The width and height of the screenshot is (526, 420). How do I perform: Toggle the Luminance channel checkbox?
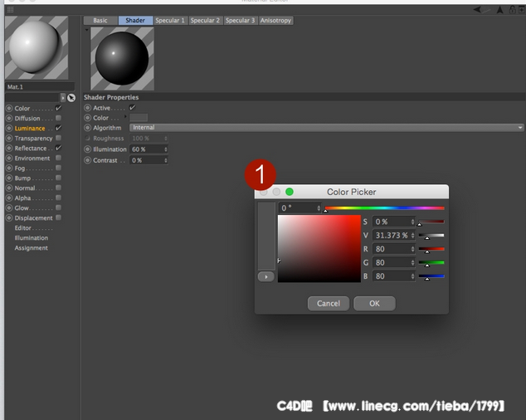pos(58,128)
